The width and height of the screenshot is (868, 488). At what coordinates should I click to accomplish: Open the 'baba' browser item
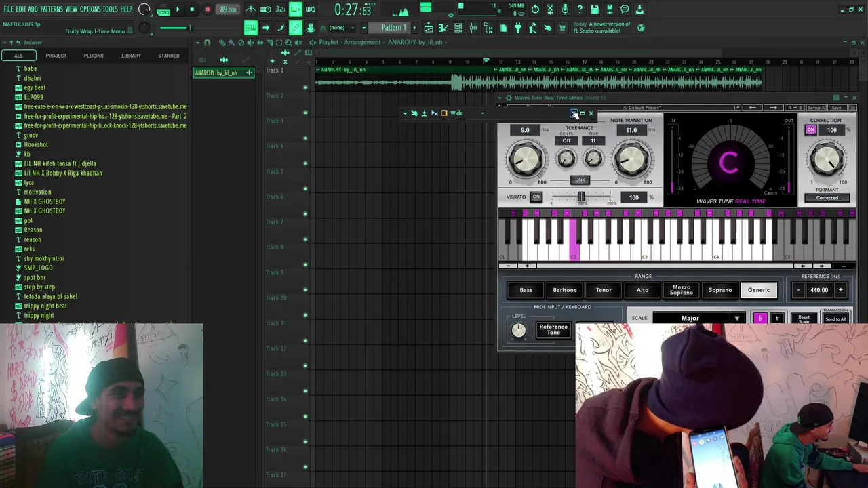31,68
